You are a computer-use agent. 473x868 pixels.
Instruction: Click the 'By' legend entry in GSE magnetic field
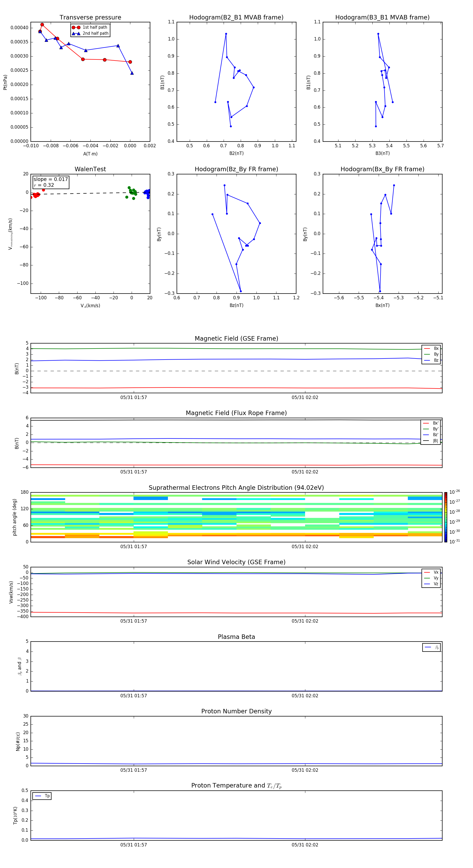(x=431, y=354)
